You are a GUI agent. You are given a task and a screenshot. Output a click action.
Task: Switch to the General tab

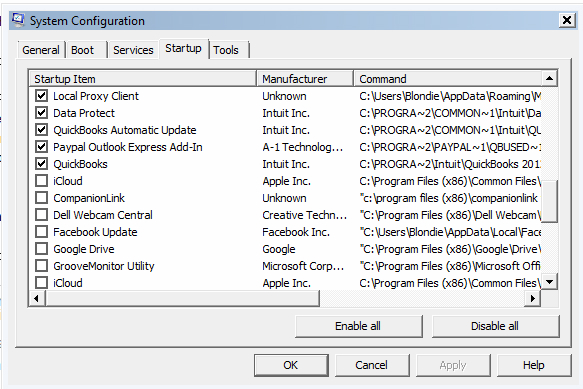[41, 50]
